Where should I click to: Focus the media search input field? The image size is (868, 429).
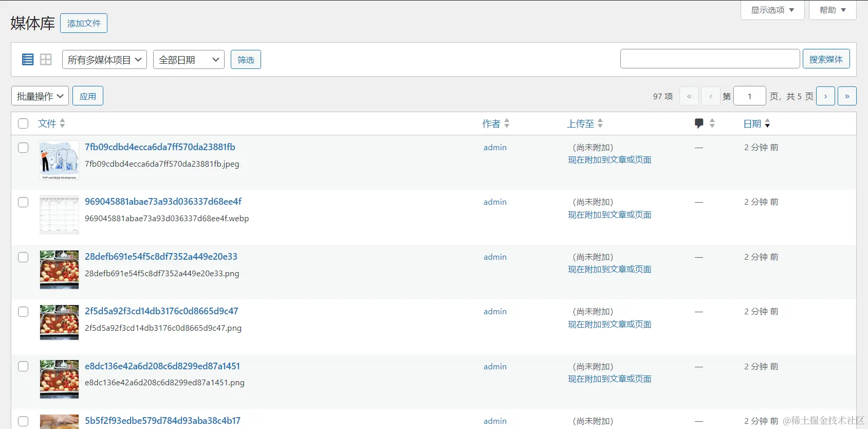pos(710,59)
